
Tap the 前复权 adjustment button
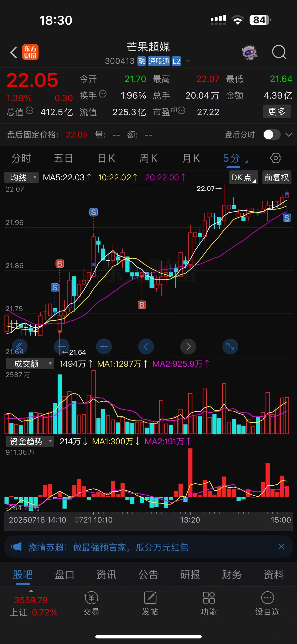(277, 177)
